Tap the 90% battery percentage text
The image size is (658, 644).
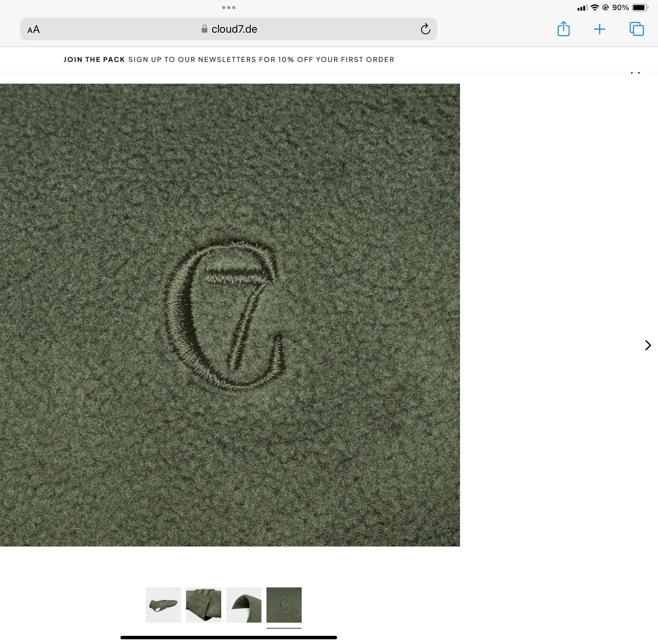coord(621,8)
